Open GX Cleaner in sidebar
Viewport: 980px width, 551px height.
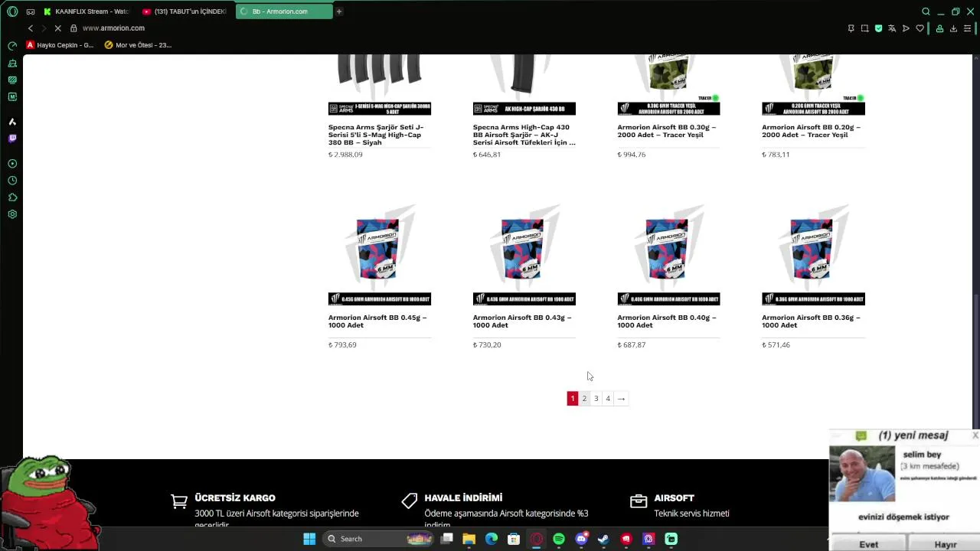tap(12, 63)
